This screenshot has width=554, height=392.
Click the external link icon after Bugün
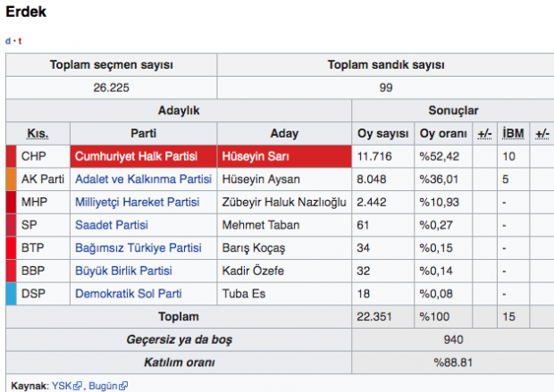coord(123,386)
